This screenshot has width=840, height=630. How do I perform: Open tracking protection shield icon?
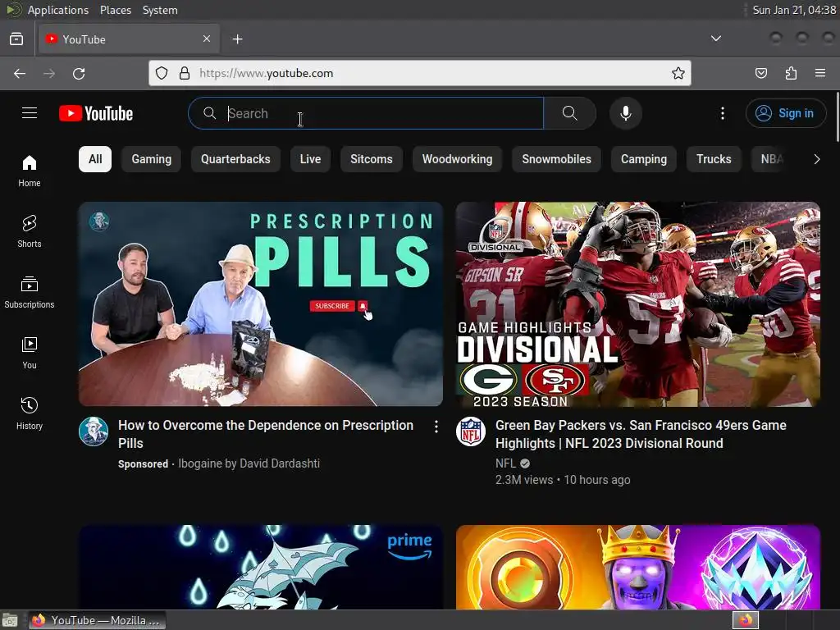point(162,73)
